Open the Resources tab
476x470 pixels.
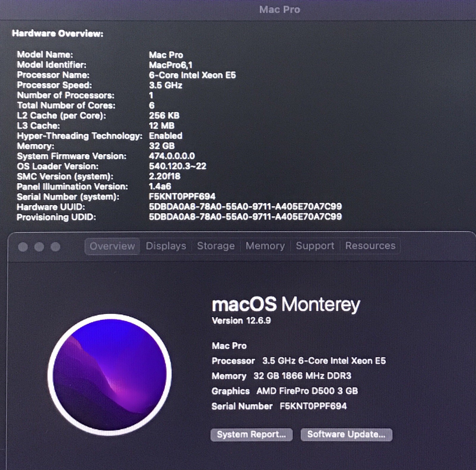click(370, 246)
